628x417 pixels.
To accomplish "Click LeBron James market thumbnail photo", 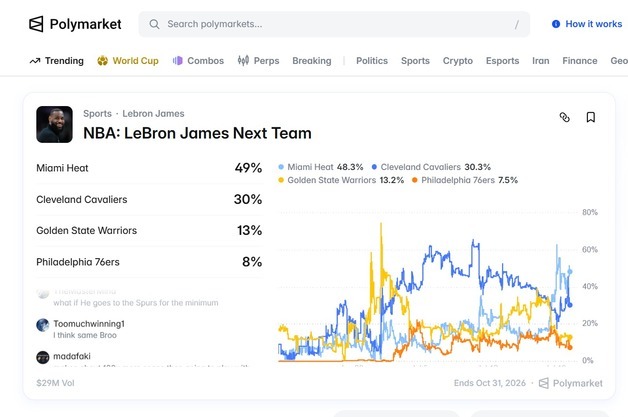I will 54,124.
